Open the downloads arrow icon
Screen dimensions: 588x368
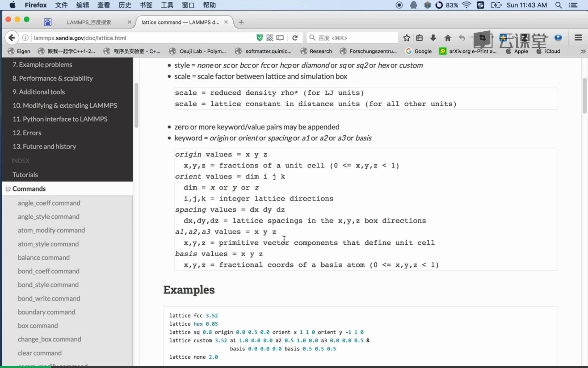433,38
